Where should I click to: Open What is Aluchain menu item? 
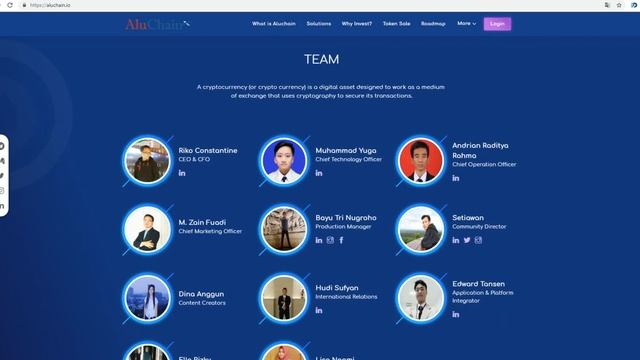274,24
